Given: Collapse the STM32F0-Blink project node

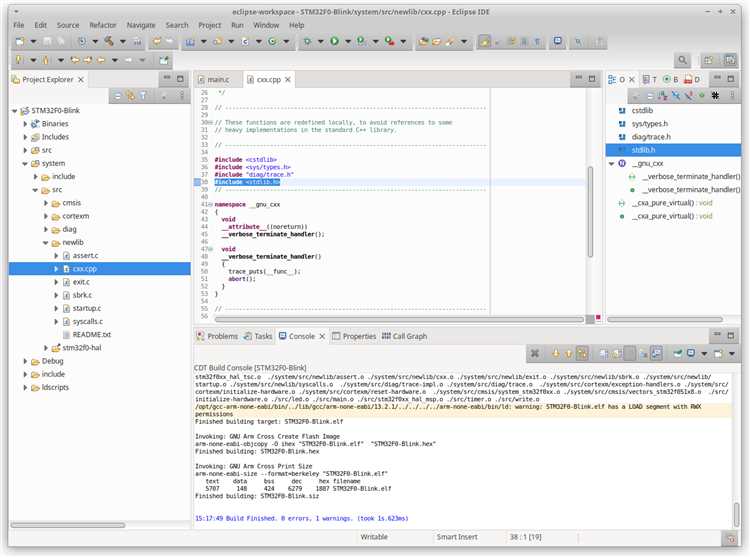Looking at the screenshot, I should tap(15, 111).
